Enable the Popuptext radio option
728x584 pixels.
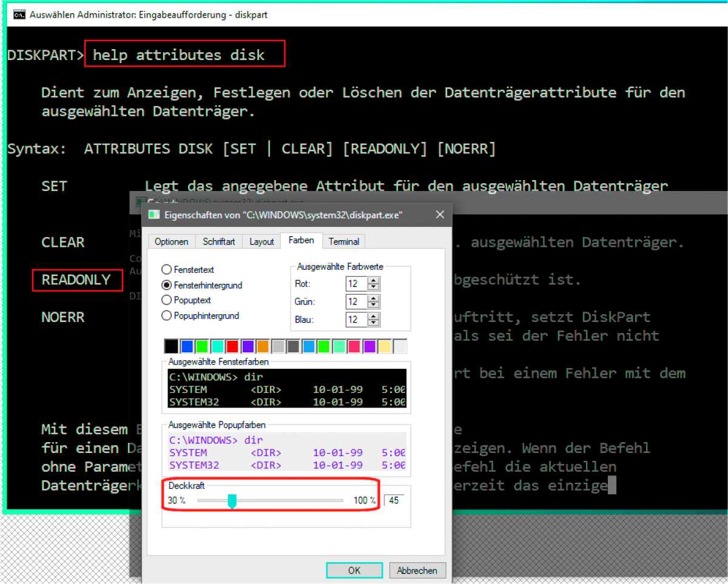(166, 300)
